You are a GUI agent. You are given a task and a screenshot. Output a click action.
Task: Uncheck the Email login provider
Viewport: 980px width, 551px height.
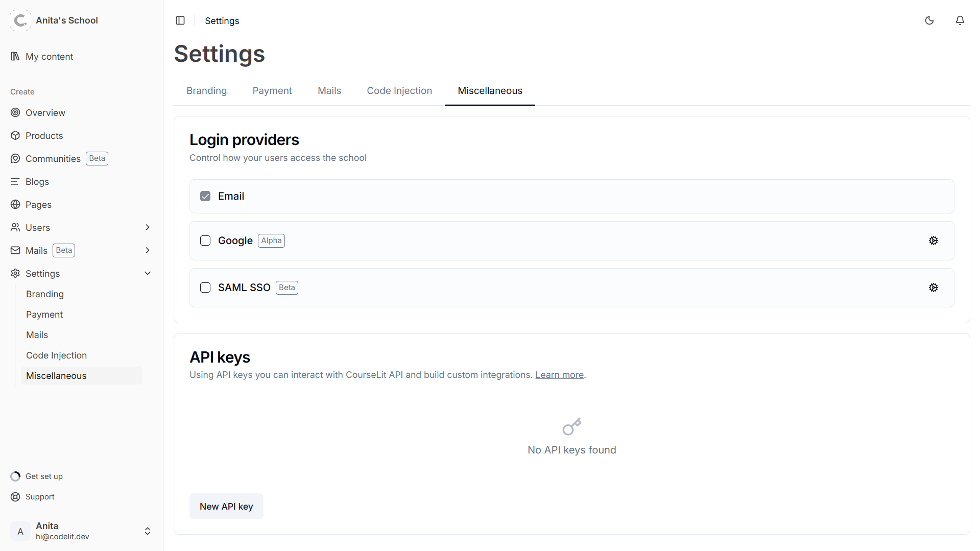click(205, 196)
